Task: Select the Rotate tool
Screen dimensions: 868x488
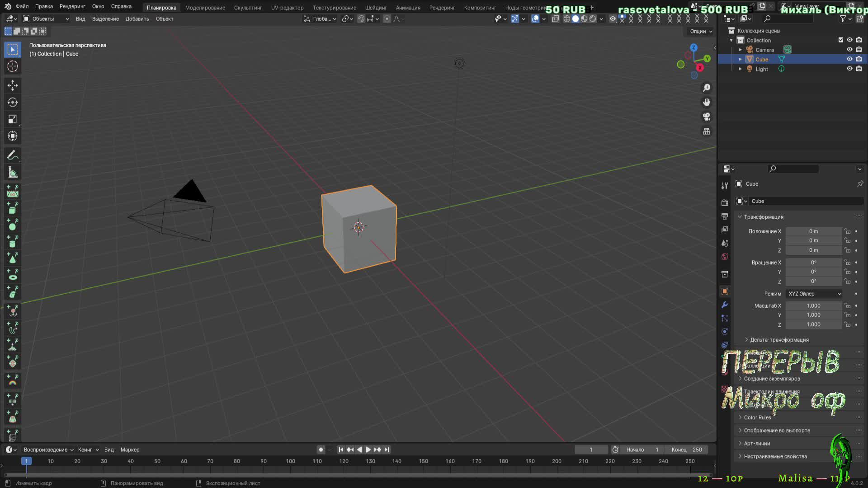Action: (x=13, y=103)
